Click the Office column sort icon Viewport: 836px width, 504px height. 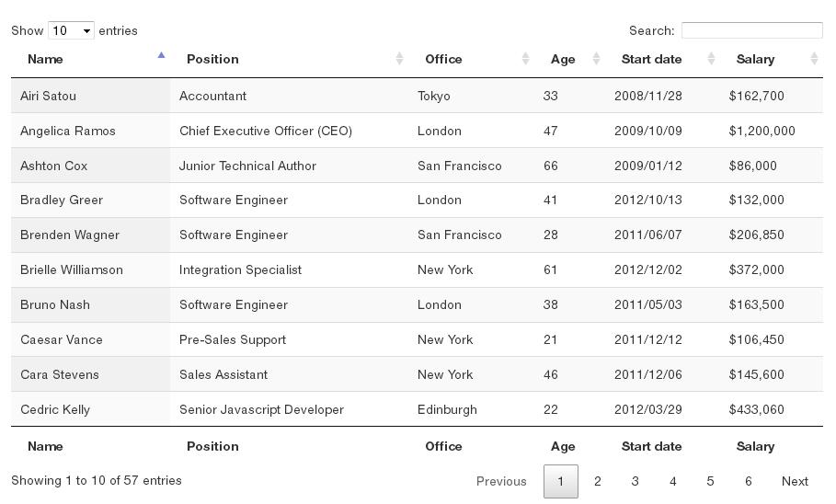(525, 59)
